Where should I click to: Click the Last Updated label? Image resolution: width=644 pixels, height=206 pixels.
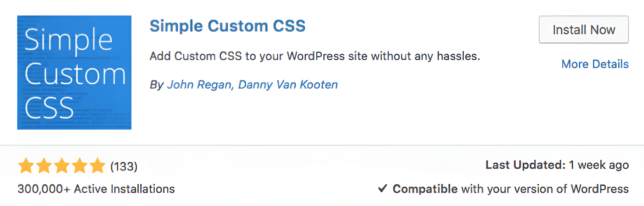point(525,164)
